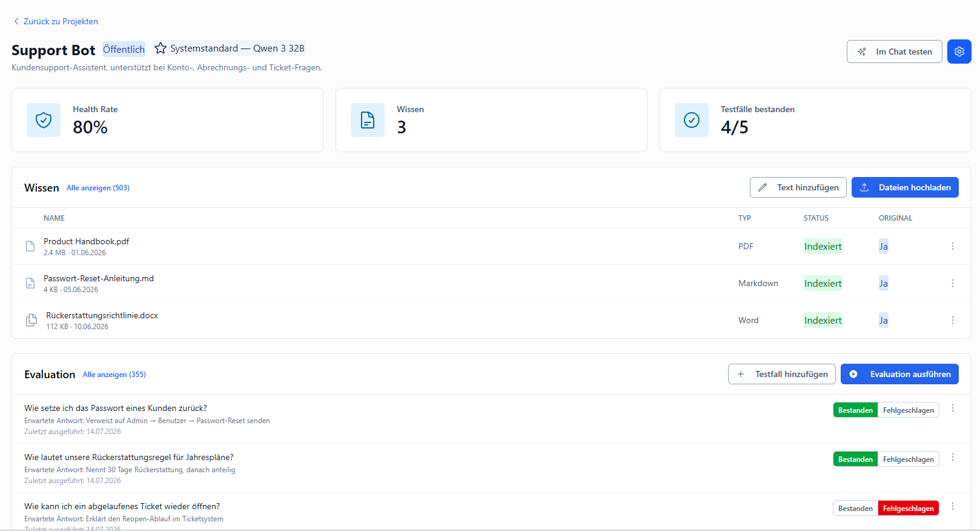The width and height of the screenshot is (980, 531).
Task: Open the more menu for Rückerstattungsrichtlinie.docx
Action: [x=952, y=320]
